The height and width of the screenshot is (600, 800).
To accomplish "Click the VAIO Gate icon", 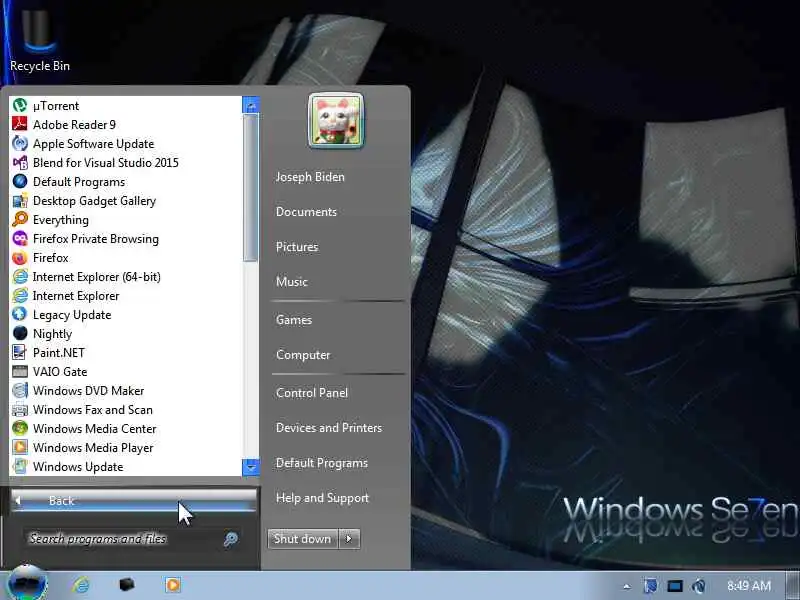I will pos(20,371).
